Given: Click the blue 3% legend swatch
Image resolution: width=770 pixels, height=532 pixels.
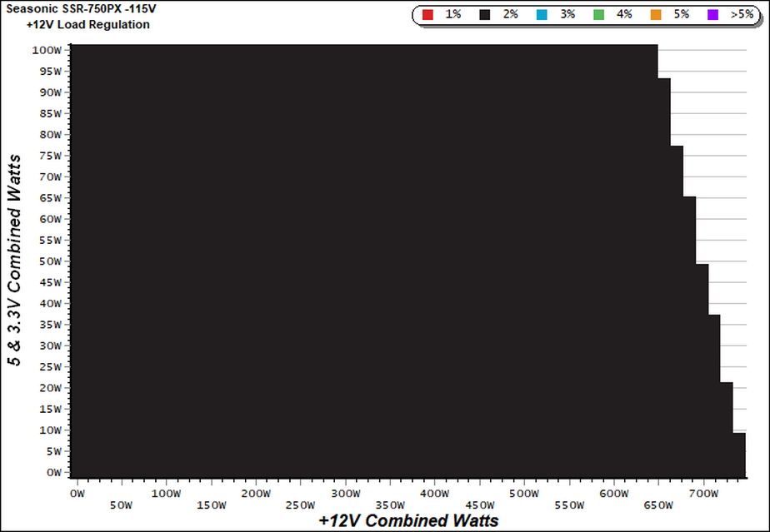Looking at the screenshot, I should click(542, 15).
